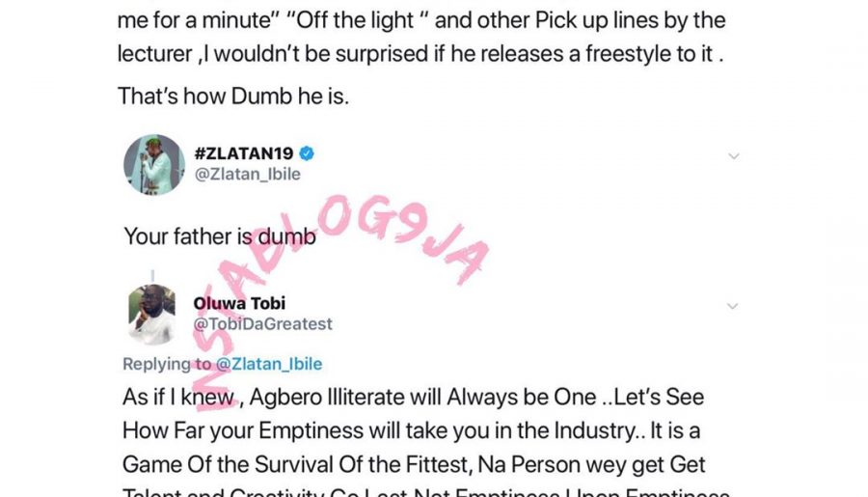Open the @TobiDaGreatest handle
The height and width of the screenshot is (497, 868).
(x=263, y=323)
